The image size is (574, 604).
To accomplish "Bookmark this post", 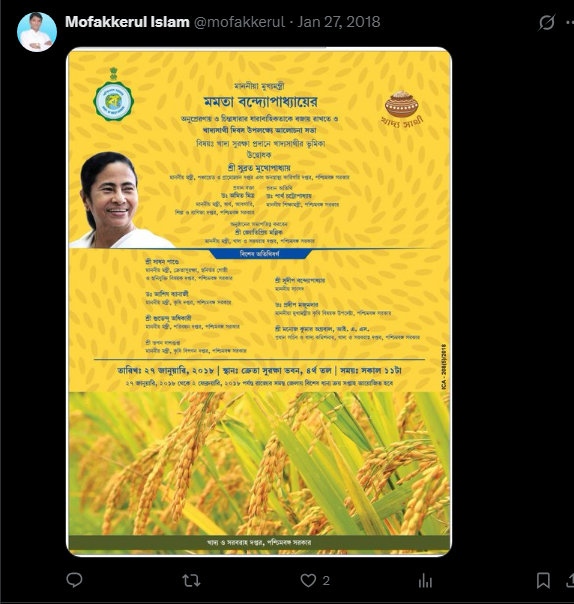I will pos(543,581).
